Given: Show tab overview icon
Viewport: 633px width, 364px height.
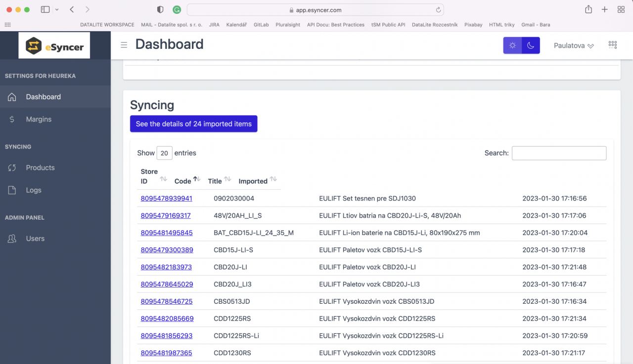Looking at the screenshot, I should (621, 9).
